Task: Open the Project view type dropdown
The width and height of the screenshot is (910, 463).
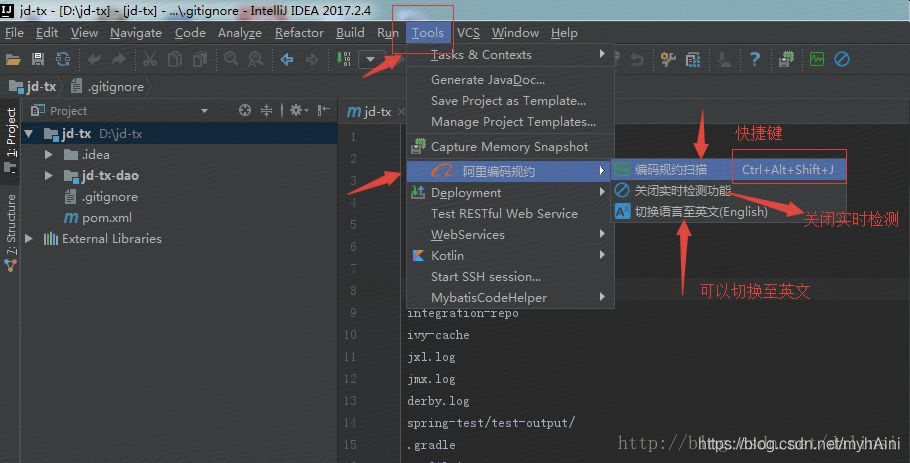Action: point(204,111)
